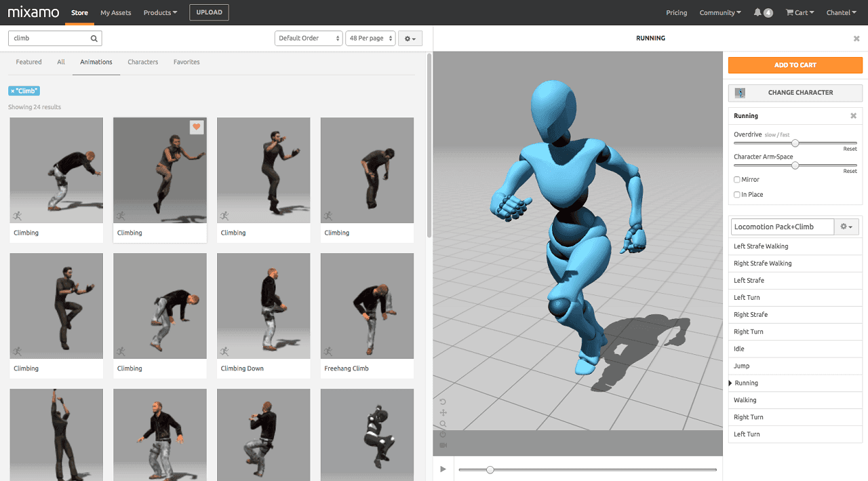The height and width of the screenshot is (481, 868).
Task: Enable the In Place checkbox
Action: click(736, 194)
